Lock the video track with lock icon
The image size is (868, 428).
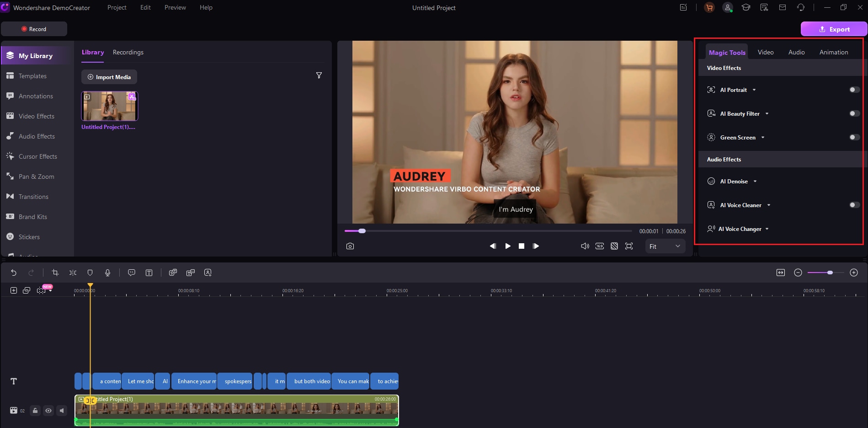pos(35,411)
